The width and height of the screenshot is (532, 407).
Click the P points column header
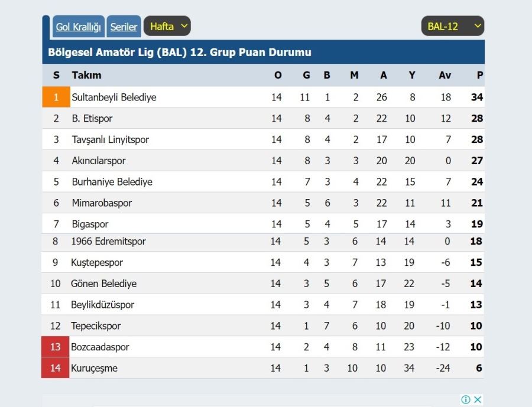coord(480,75)
